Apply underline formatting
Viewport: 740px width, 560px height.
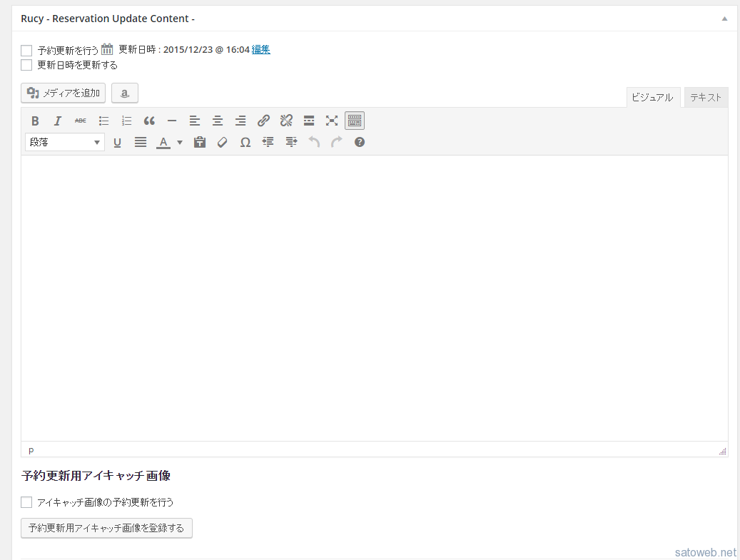pos(118,143)
